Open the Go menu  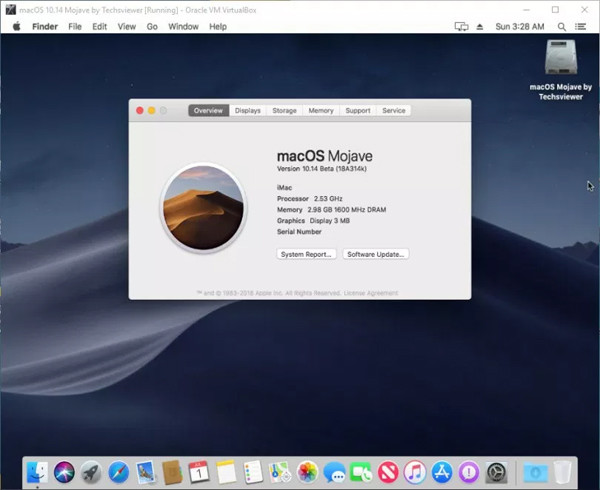(x=152, y=27)
